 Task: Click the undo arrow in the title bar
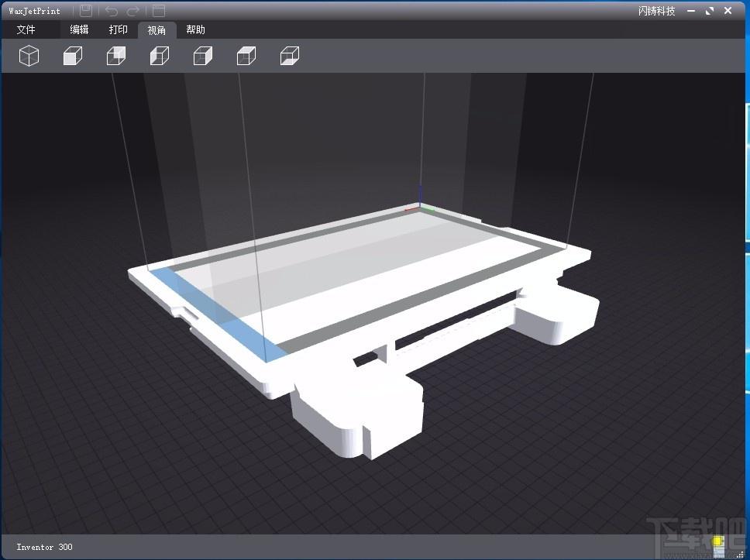[x=111, y=11]
